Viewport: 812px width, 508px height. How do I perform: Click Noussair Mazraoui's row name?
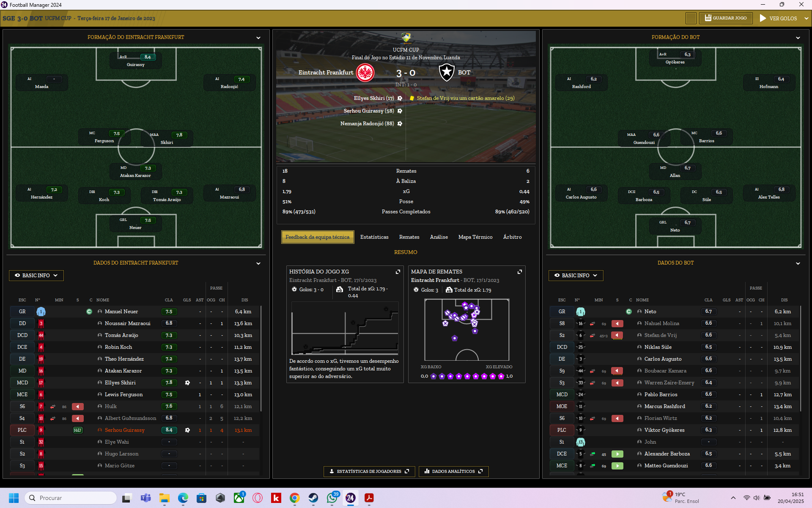[127, 323]
